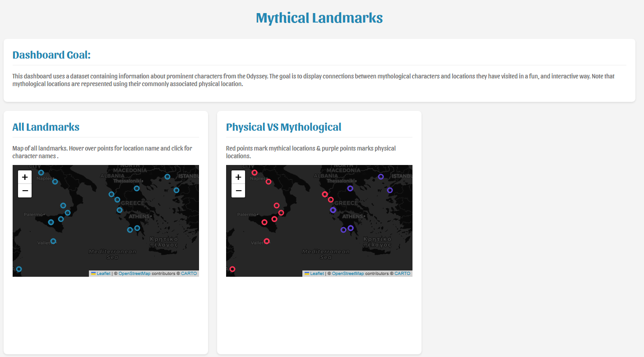The image size is (644, 357).
Task: Pick blue marker below the Istanbul label
Action: 176,190
